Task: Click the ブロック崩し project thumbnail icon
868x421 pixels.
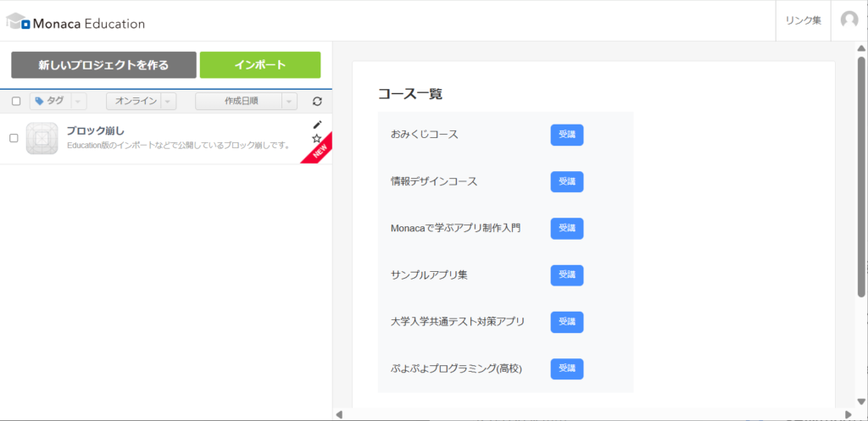Action: [42, 138]
